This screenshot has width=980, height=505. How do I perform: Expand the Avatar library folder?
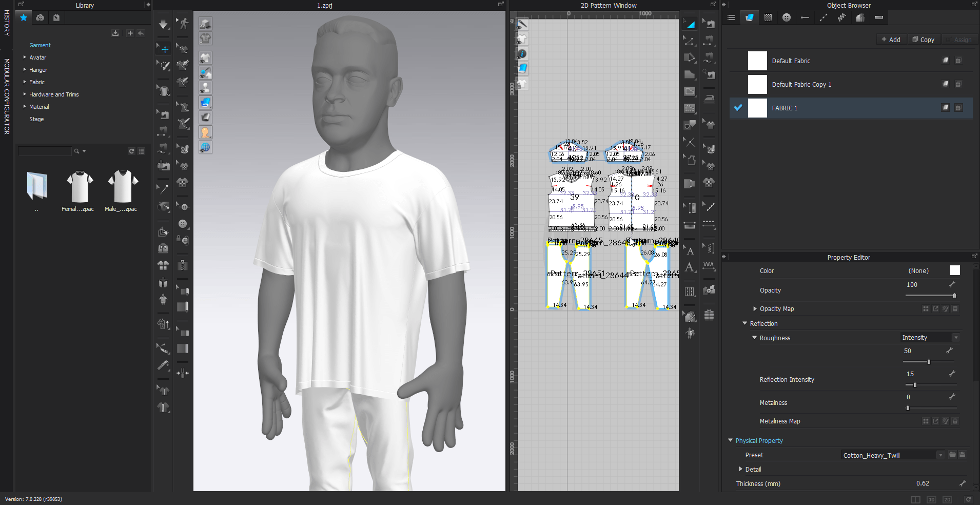point(25,57)
